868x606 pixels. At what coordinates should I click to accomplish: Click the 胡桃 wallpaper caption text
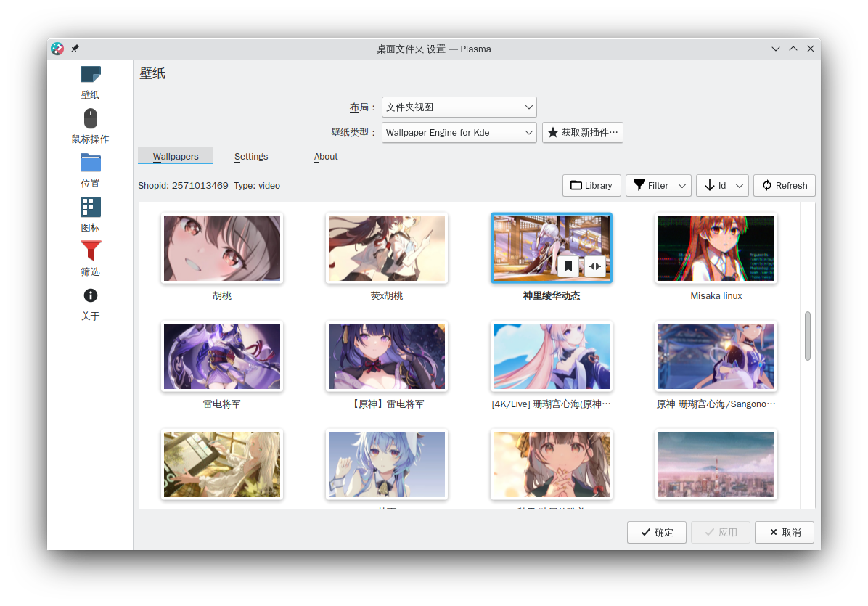(222, 296)
